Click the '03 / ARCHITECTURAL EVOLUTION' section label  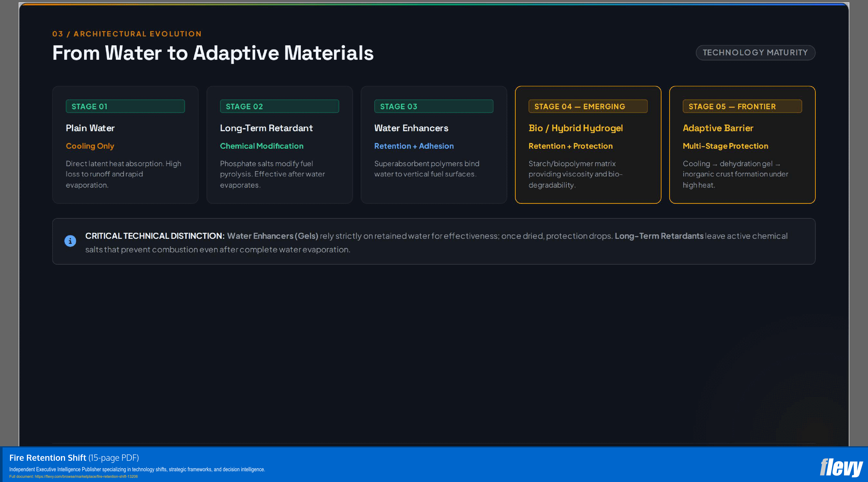(x=127, y=34)
